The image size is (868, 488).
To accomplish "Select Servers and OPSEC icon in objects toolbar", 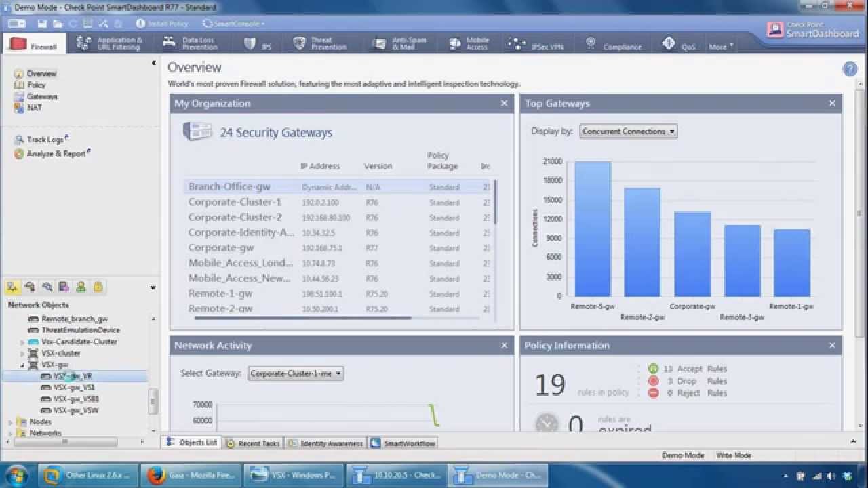I will click(x=64, y=287).
